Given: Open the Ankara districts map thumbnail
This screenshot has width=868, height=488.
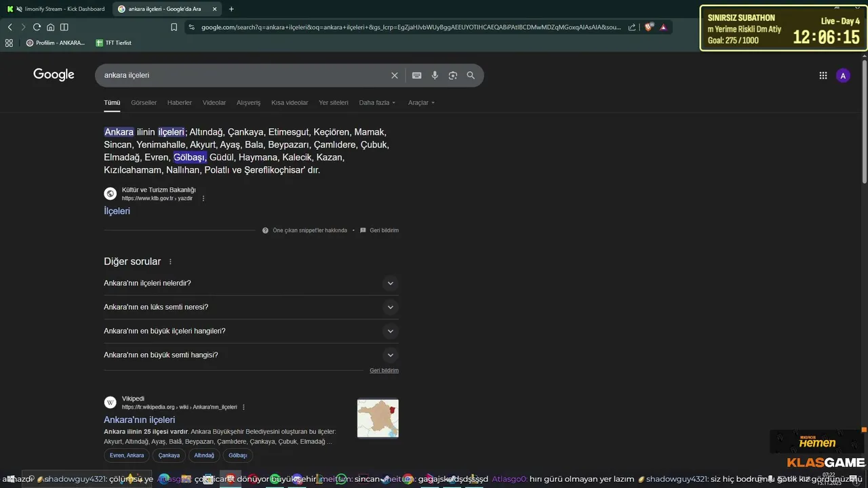Looking at the screenshot, I should (378, 418).
